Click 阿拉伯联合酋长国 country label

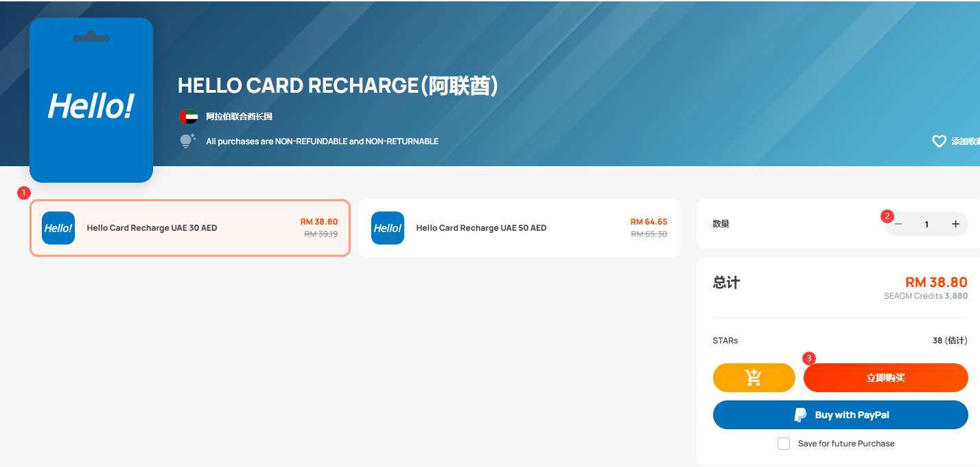pos(240,117)
